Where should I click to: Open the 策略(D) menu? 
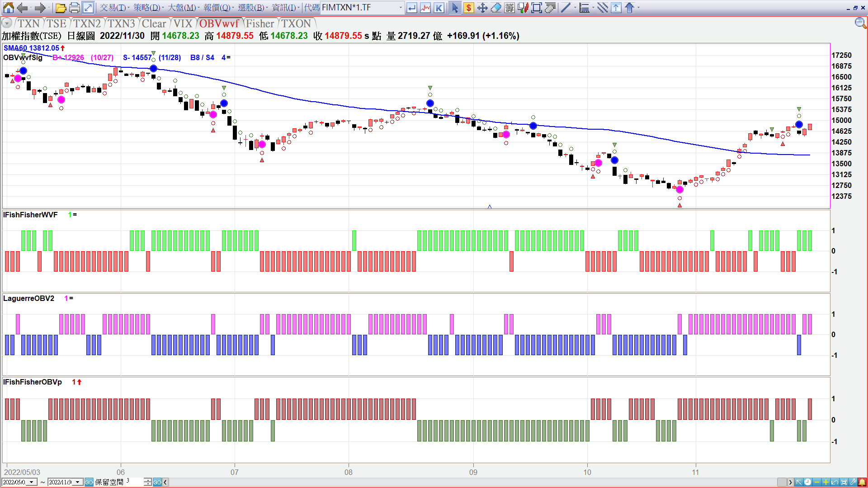click(x=146, y=8)
